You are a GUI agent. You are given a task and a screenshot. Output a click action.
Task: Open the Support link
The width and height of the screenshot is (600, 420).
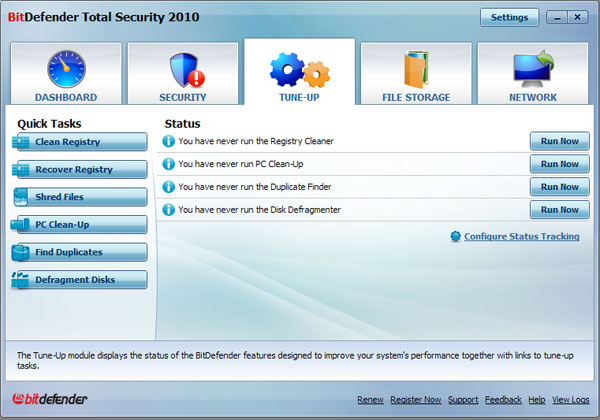(463, 400)
